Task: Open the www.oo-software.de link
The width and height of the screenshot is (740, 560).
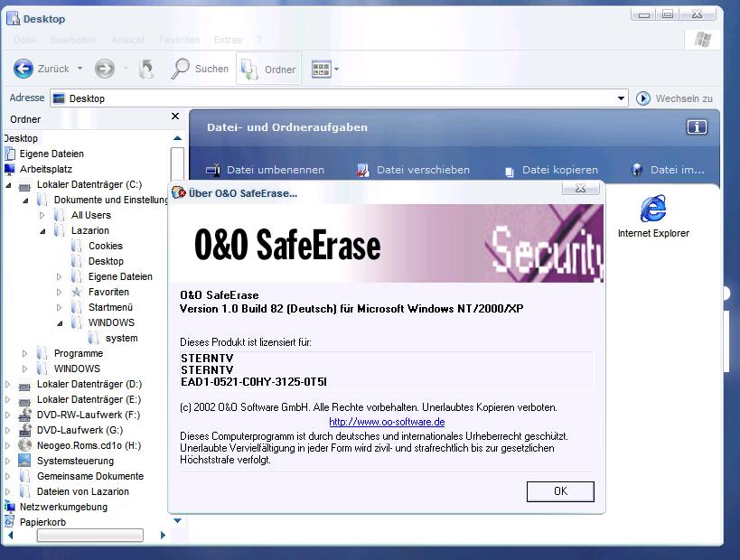Action: (x=387, y=422)
